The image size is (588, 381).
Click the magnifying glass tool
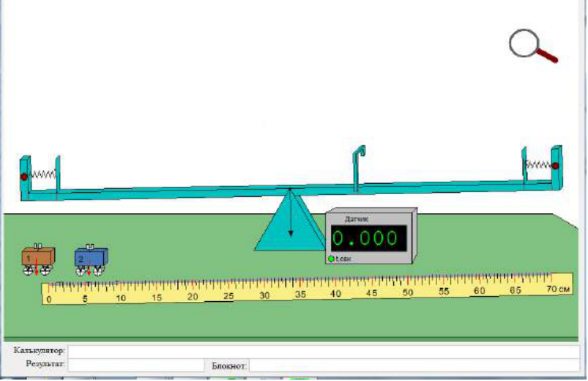pyautogui.click(x=533, y=46)
